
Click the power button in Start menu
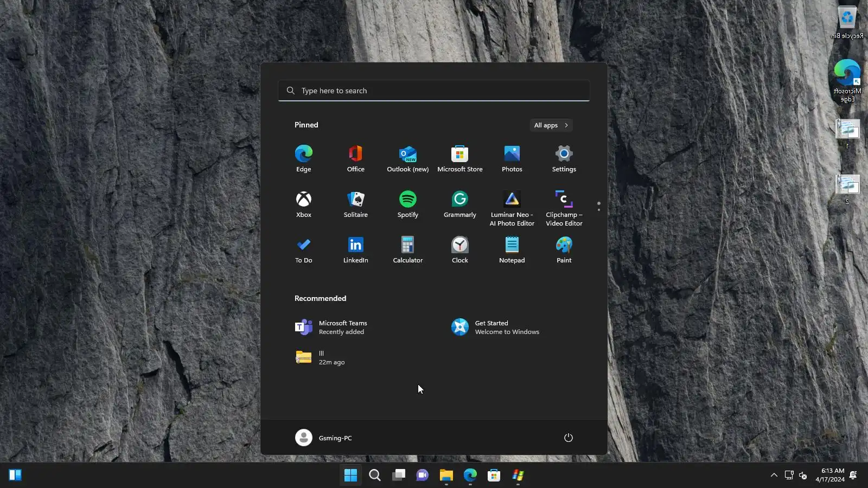click(569, 438)
